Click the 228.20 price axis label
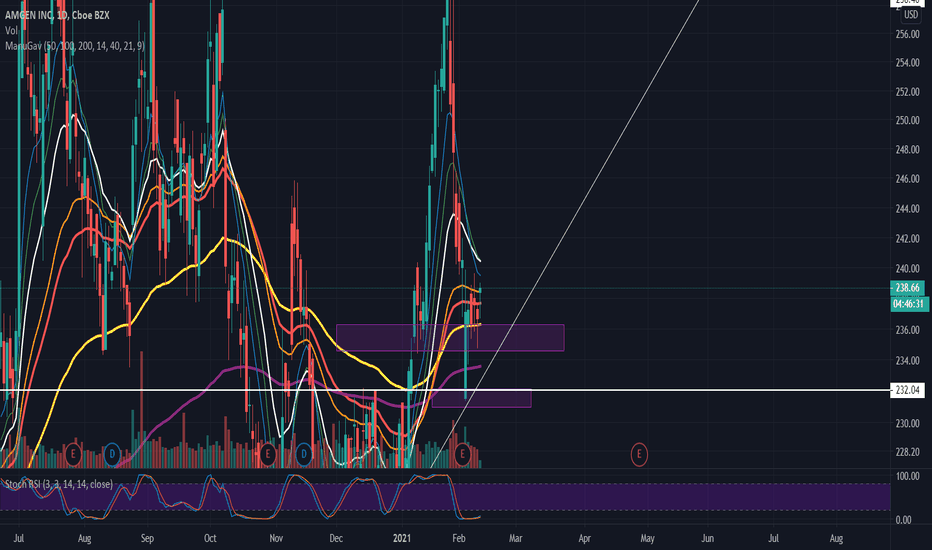The image size is (932, 550). click(907, 452)
